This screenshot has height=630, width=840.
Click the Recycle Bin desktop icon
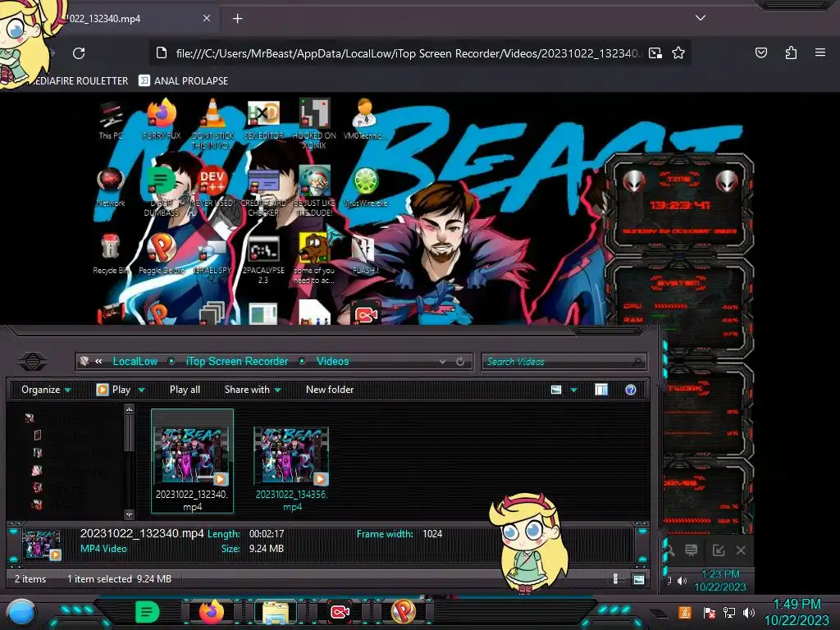[111, 254]
